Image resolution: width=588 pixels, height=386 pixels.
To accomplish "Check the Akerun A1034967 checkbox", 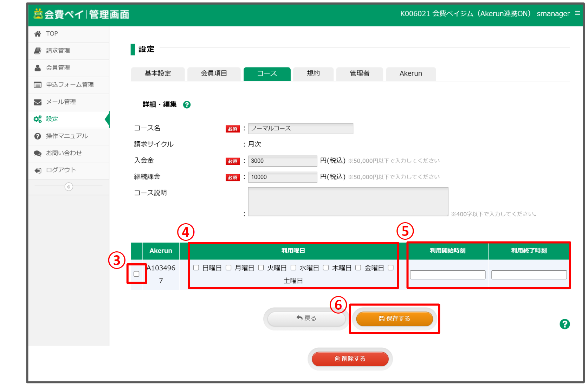I will [x=136, y=274].
